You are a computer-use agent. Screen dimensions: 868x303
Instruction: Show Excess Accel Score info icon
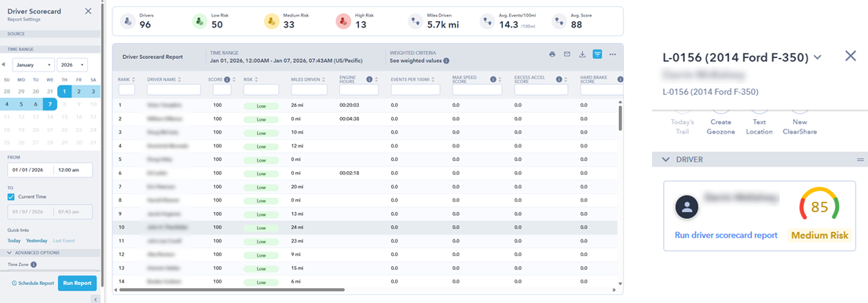coord(559,79)
